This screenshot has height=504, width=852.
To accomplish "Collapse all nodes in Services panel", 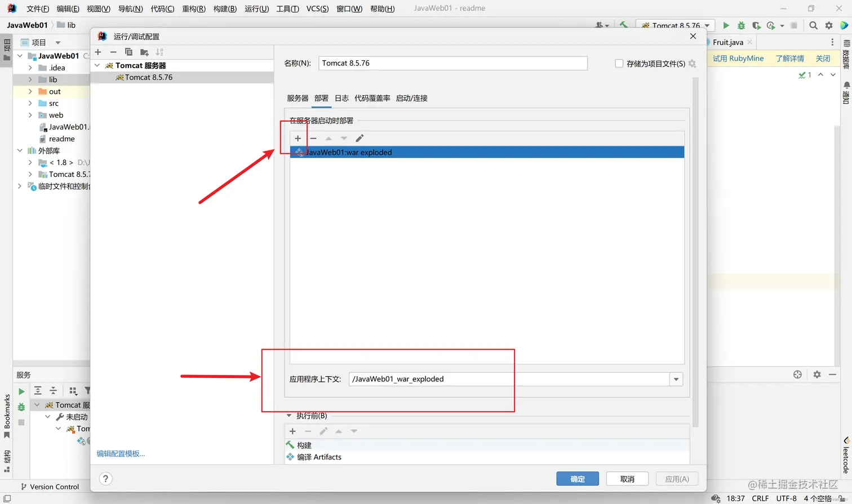I will point(54,390).
